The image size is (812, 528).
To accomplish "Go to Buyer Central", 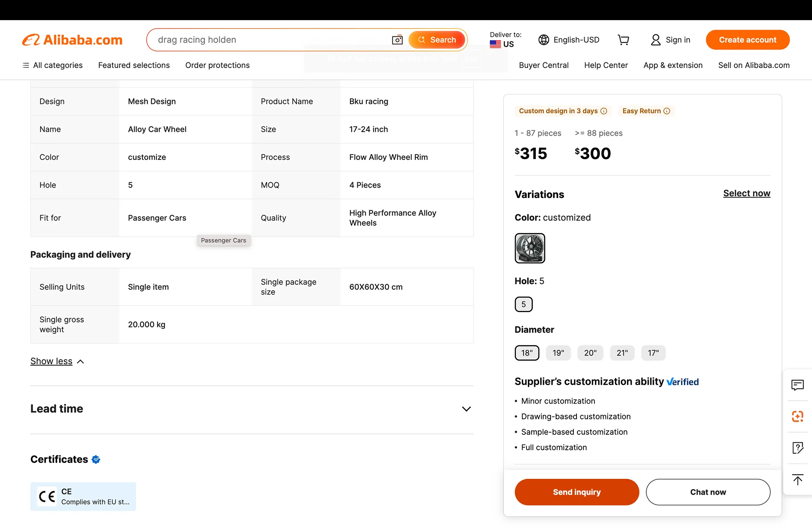I will 544,65.
